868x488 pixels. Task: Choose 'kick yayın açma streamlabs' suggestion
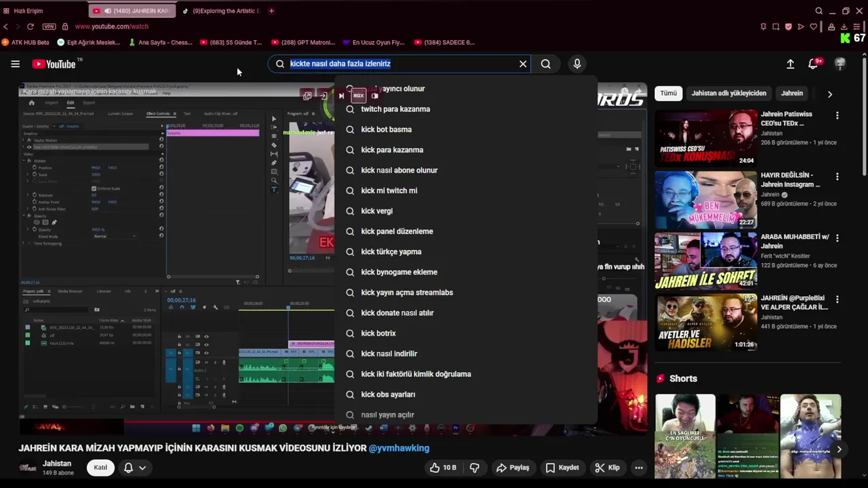(466, 292)
